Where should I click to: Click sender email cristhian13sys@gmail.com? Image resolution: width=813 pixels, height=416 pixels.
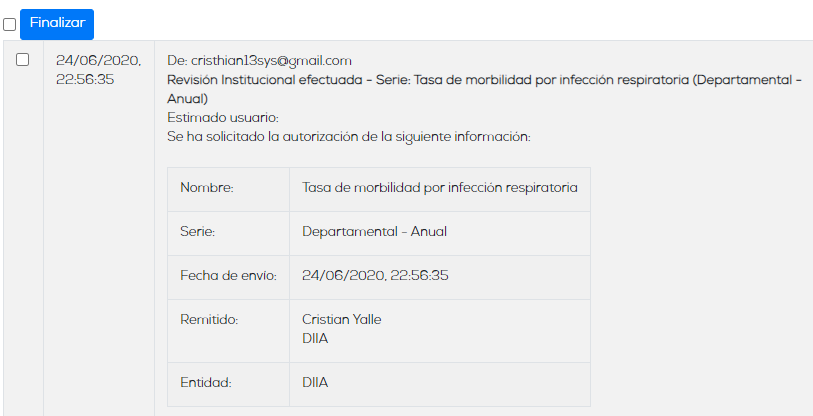click(271, 61)
